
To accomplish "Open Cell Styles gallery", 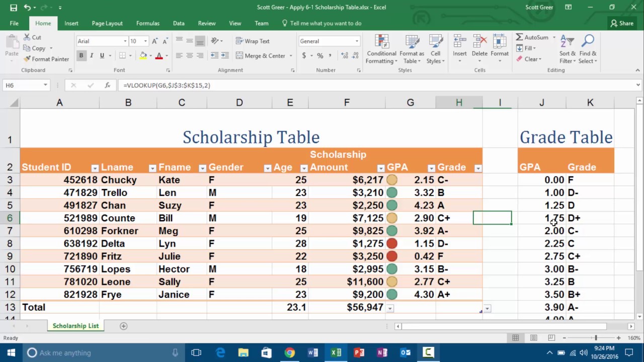I will (x=436, y=49).
